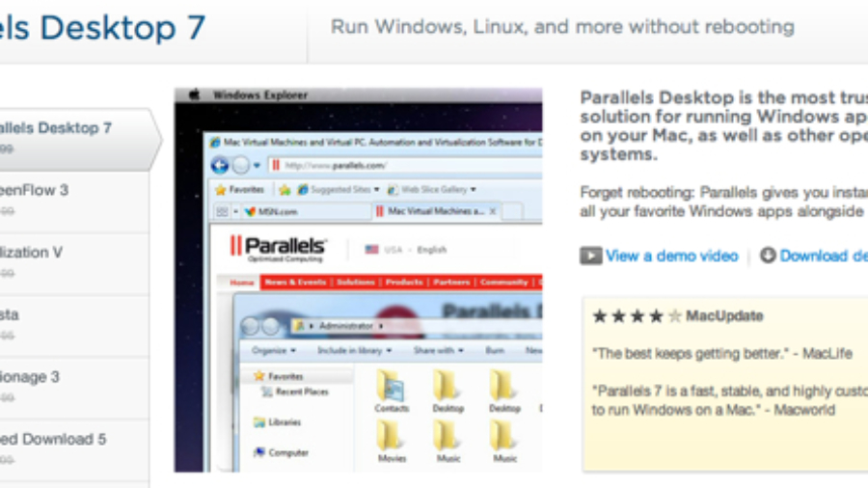868x488 pixels.
Task: Open Solutions in the red nav bar
Action: click(355, 283)
